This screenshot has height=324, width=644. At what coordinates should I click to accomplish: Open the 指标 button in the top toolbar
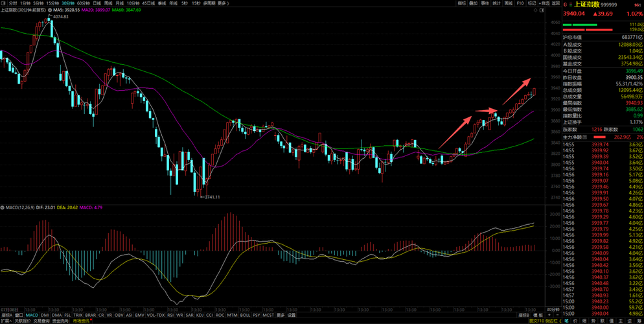tap(462, 3)
